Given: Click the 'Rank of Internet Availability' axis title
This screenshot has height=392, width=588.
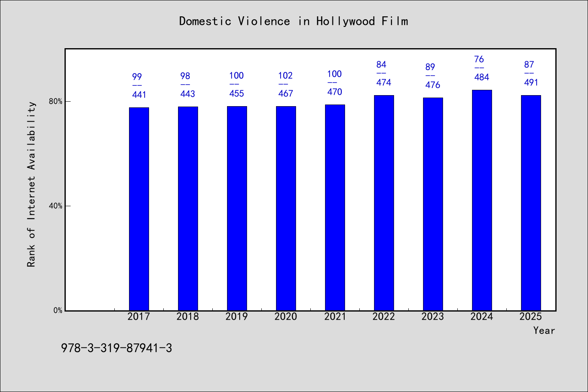Looking at the screenshot, I should point(31,184).
